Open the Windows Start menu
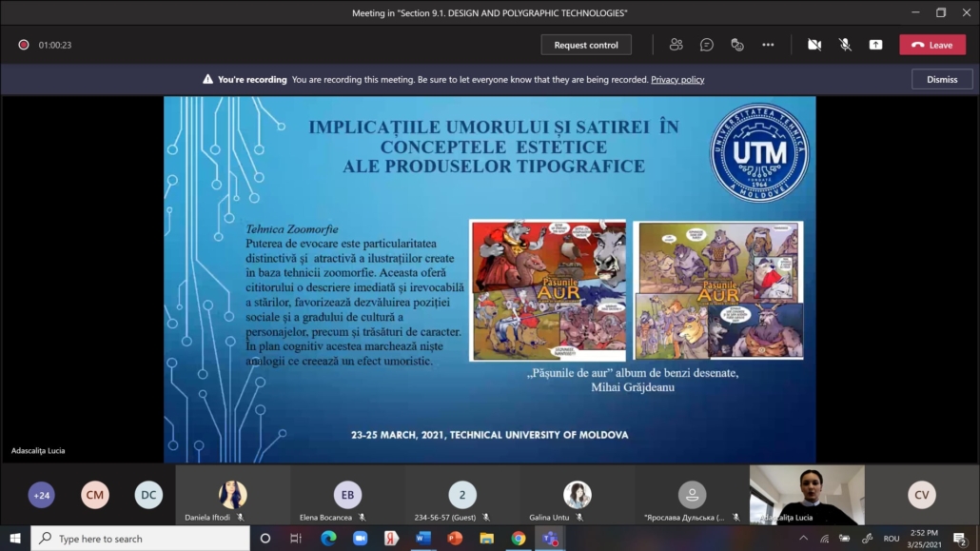Image resolution: width=980 pixels, height=551 pixels. click(15, 538)
